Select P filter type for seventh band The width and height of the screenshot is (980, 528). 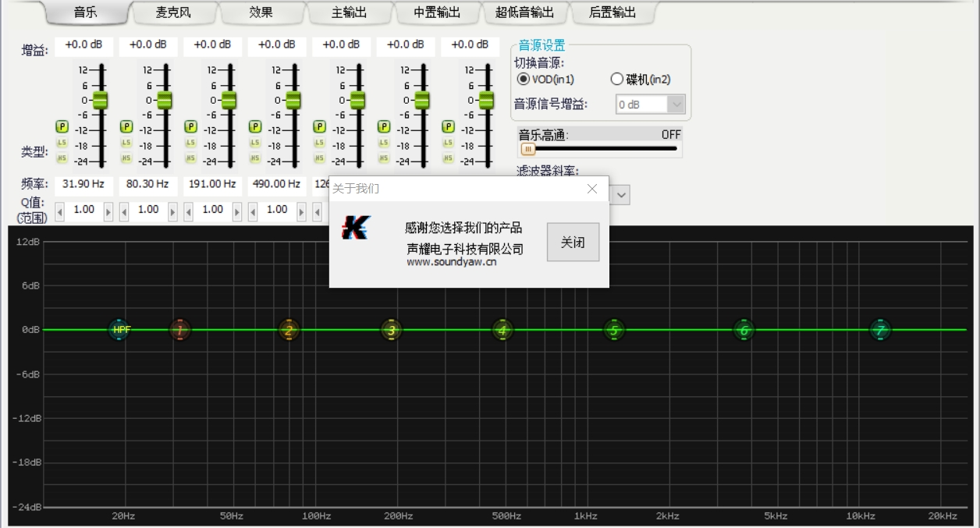coord(448,126)
